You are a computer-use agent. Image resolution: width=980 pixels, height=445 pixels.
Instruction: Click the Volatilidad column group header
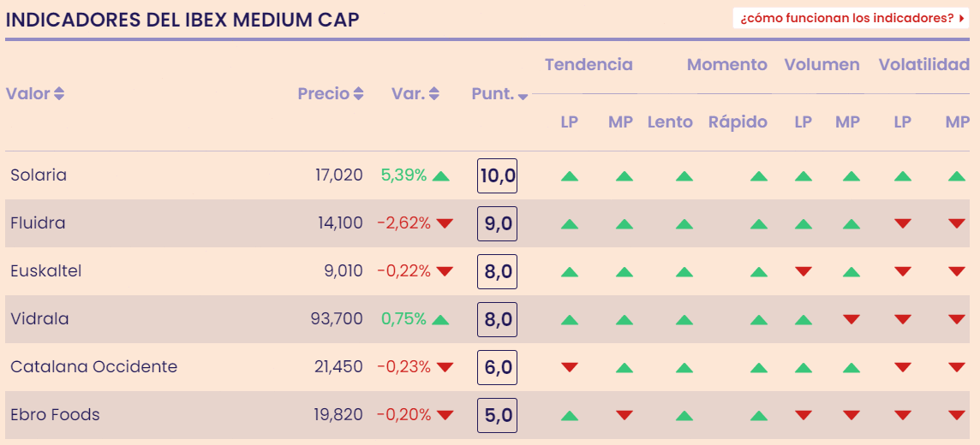pyautogui.click(x=923, y=65)
